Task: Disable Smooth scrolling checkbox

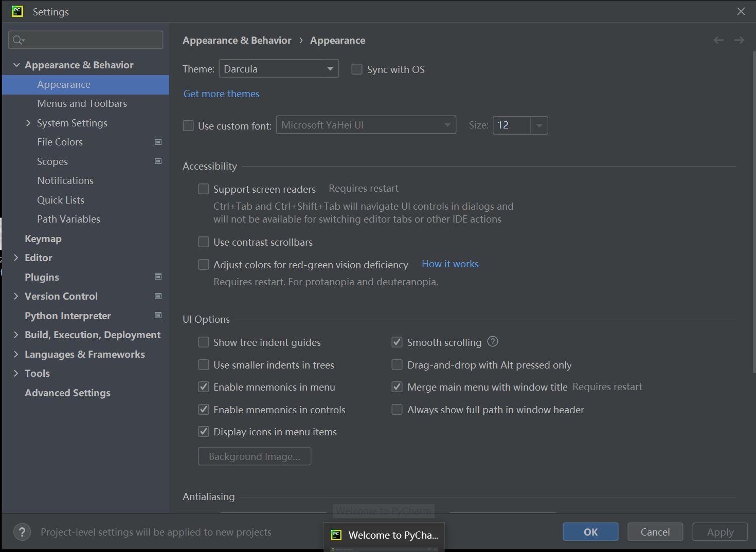Action: click(x=397, y=342)
